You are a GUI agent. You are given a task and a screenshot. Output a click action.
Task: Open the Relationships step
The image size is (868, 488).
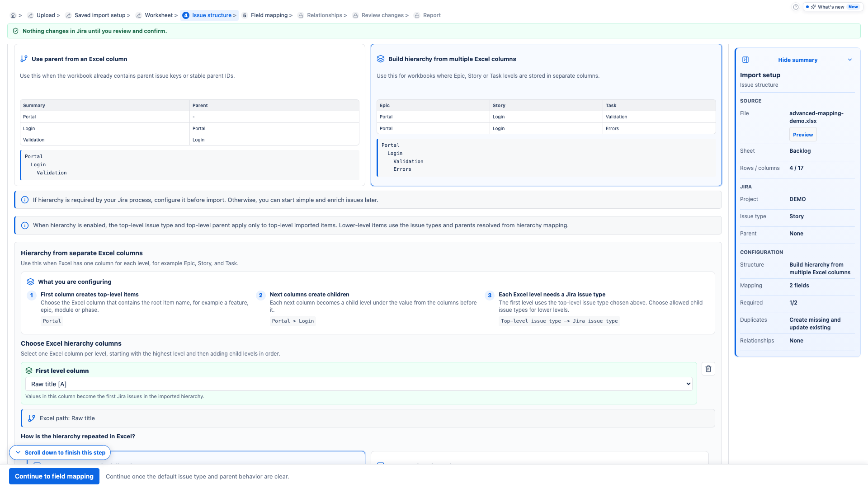tap(325, 15)
